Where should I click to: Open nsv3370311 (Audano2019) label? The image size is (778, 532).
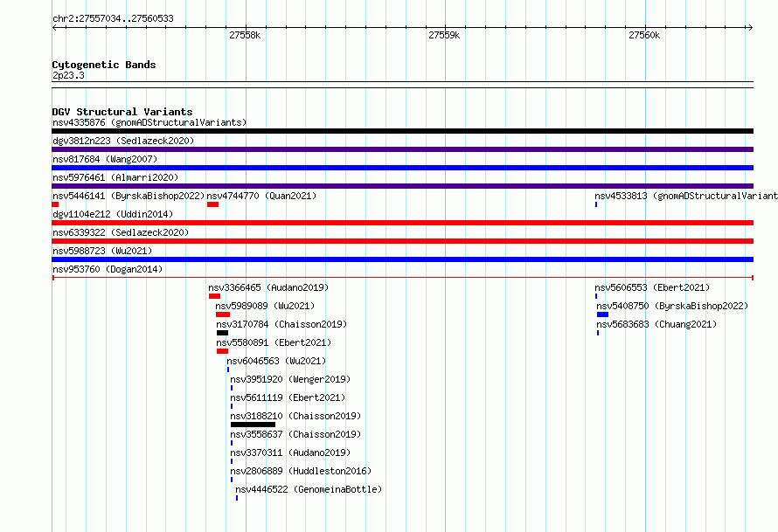pyautogui.click(x=290, y=453)
